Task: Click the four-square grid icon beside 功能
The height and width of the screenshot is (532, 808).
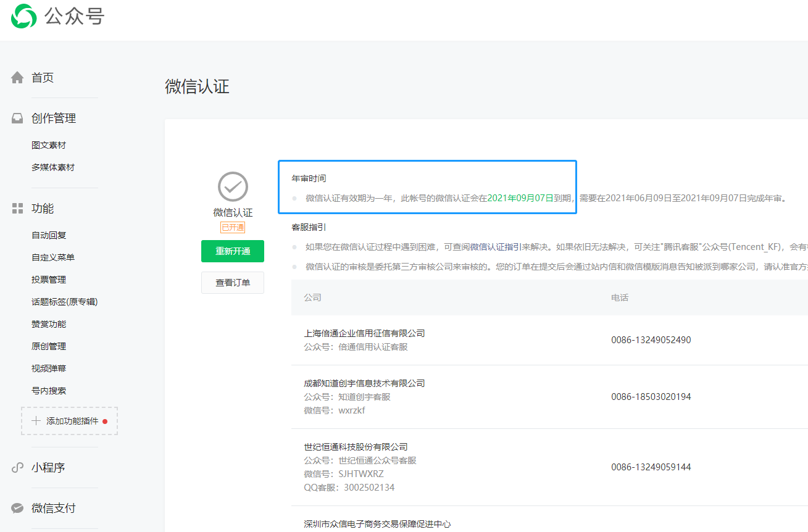Action: [17, 209]
